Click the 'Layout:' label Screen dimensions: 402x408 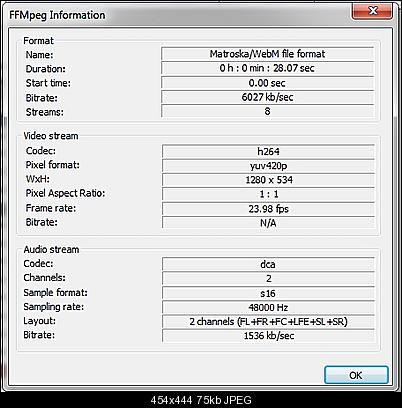point(40,321)
